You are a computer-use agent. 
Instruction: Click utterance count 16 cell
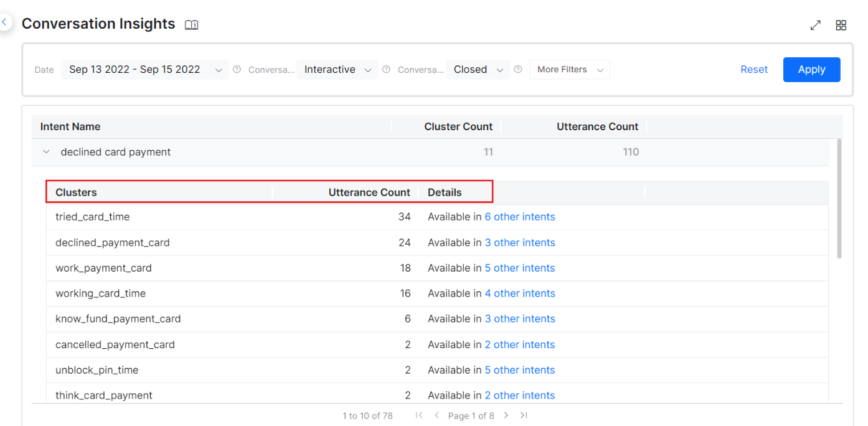405,293
